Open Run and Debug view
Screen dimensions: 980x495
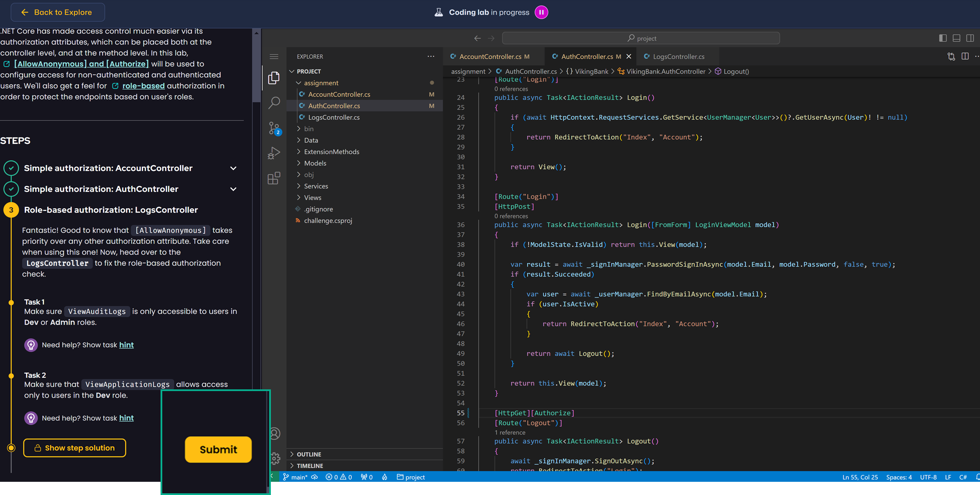tap(274, 153)
